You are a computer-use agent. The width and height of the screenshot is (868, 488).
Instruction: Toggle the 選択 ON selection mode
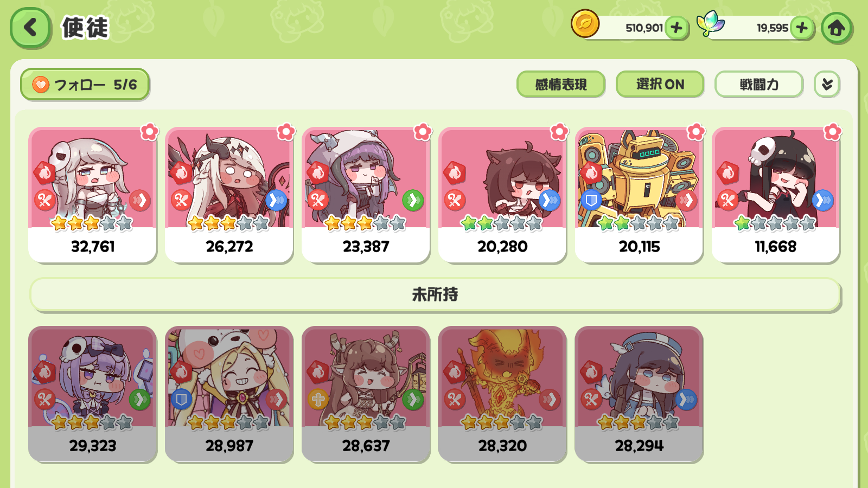660,84
